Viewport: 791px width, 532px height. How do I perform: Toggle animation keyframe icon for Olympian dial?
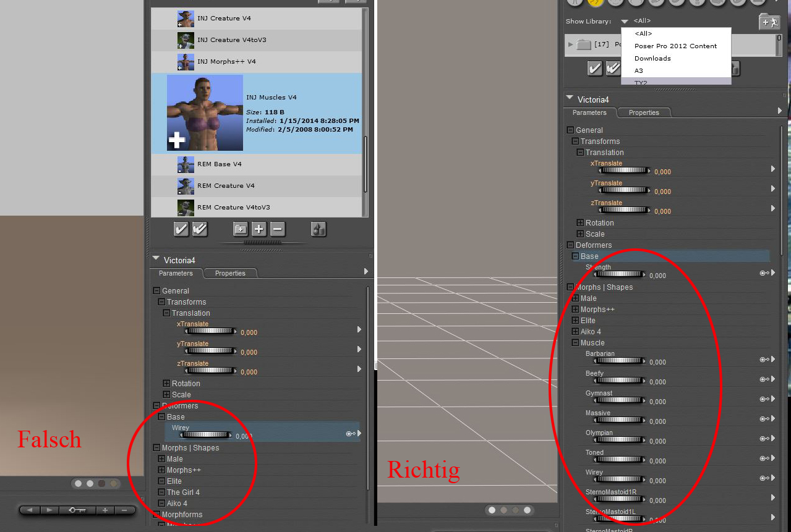coord(763,439)
